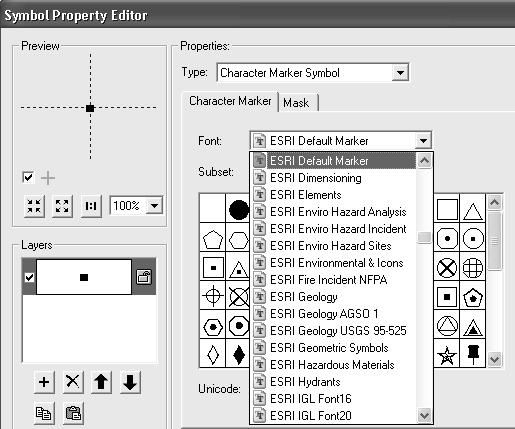
Task: Move the layer up with the up arrow
Action: 101,382
